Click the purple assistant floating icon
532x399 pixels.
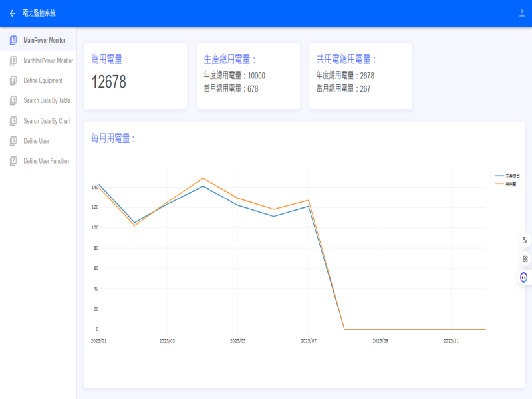coord(524,277)
